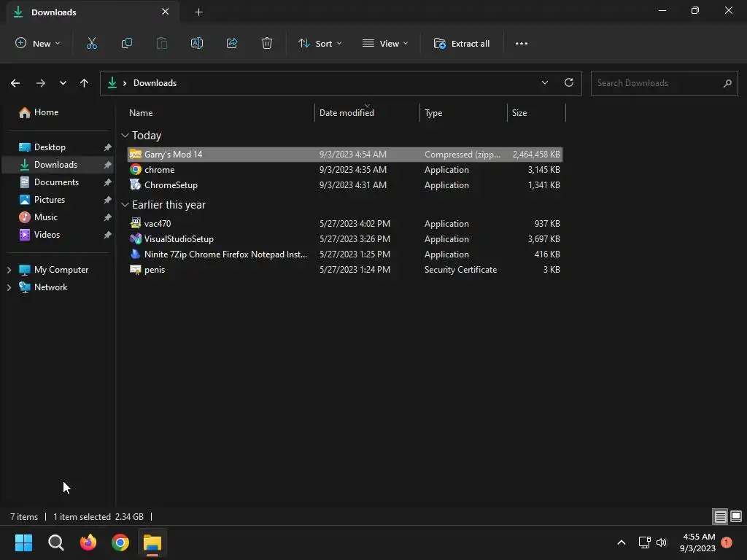Expand Network tree node
747x560 pixels.
(9, 287)
